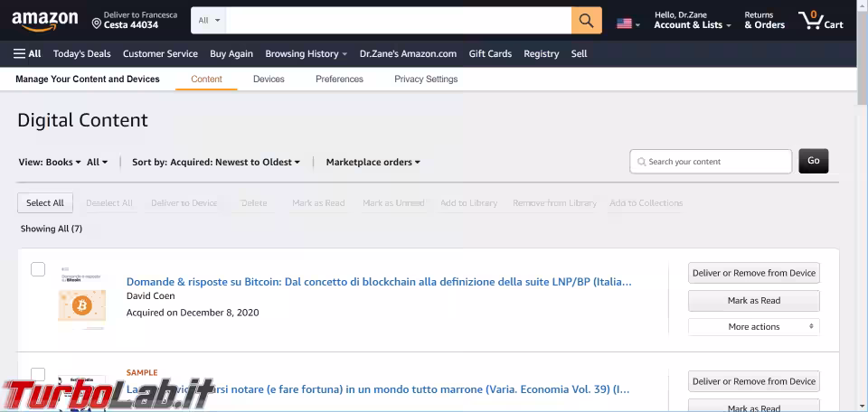Open the All filter dropdown beside View
868x412 pixels.
[97, 162]
